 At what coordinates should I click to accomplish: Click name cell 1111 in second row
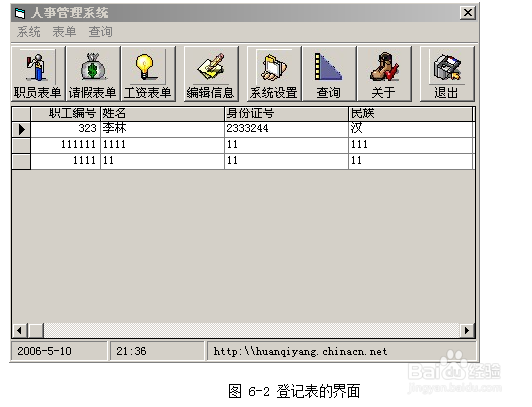pos(162,145)
